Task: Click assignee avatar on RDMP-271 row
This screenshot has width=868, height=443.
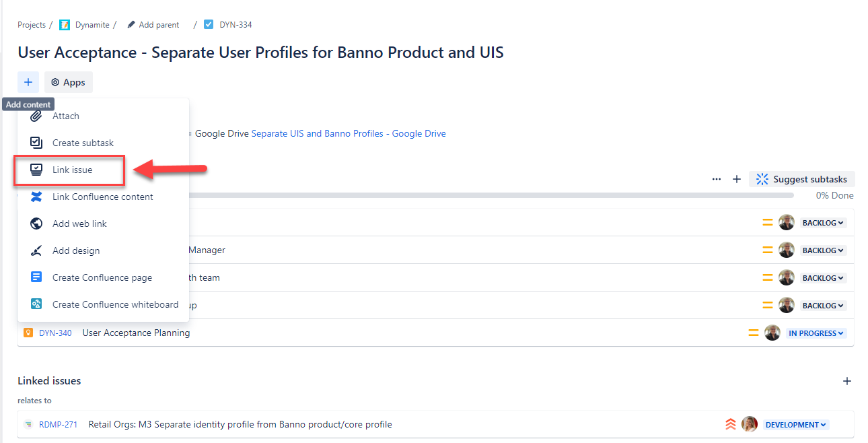Action: pos(750,424)
